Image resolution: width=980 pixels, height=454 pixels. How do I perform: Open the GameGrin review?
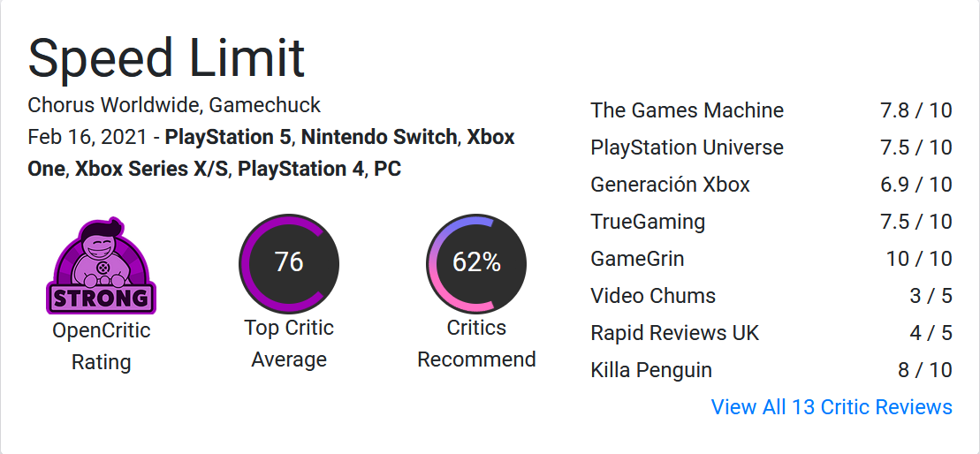point(637,259)
